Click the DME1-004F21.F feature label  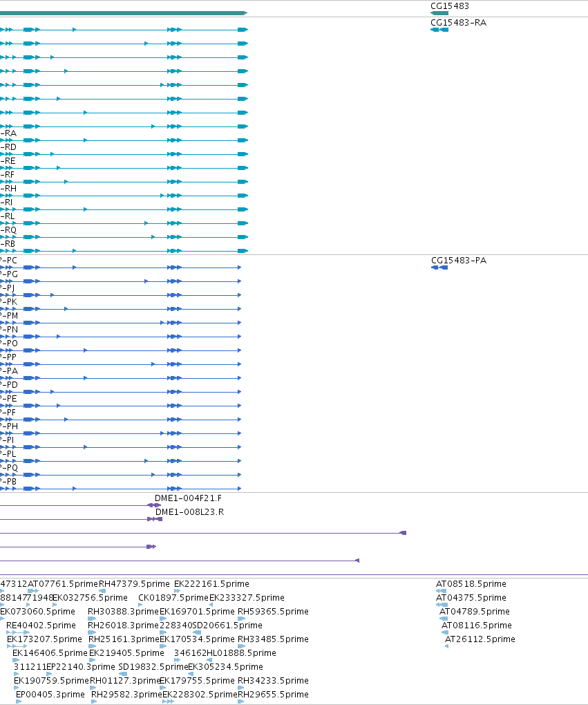[x=188, y=498]
